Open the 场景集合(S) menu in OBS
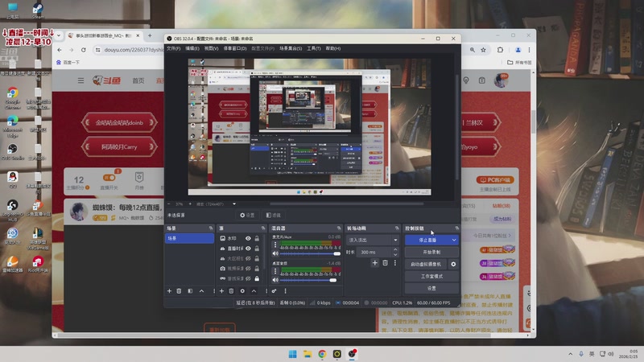The width and height of the screenshot is (644, 362). [x=291, y=48]
